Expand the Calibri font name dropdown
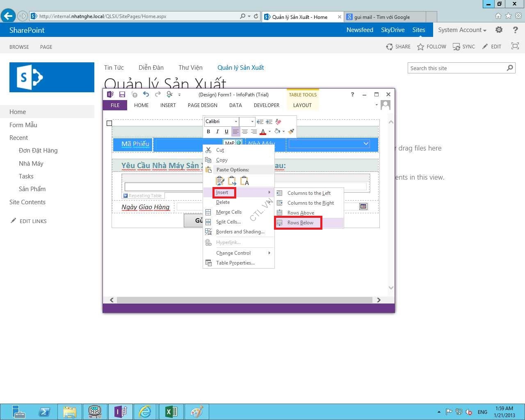The image size is (525, 420). point(236,121)
